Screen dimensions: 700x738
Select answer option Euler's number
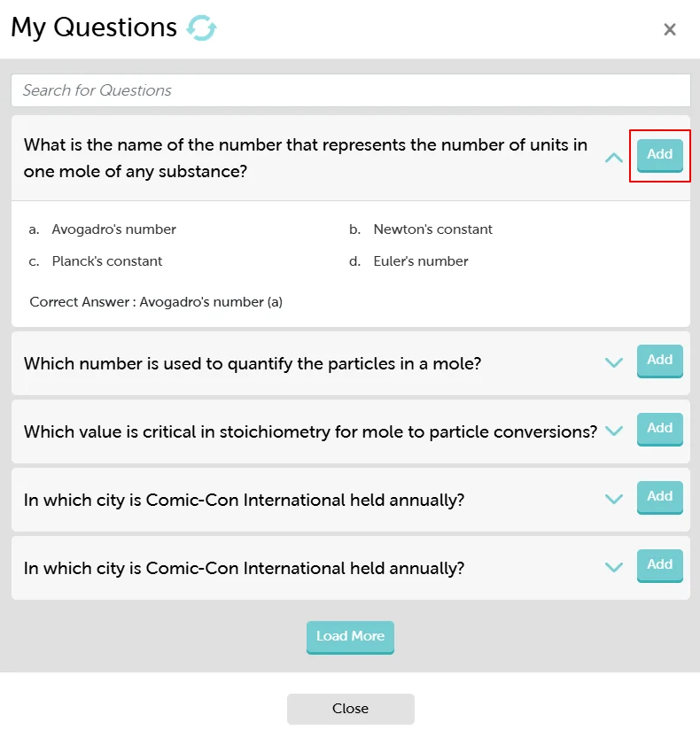pyautogui.click(x=420, y=260)
